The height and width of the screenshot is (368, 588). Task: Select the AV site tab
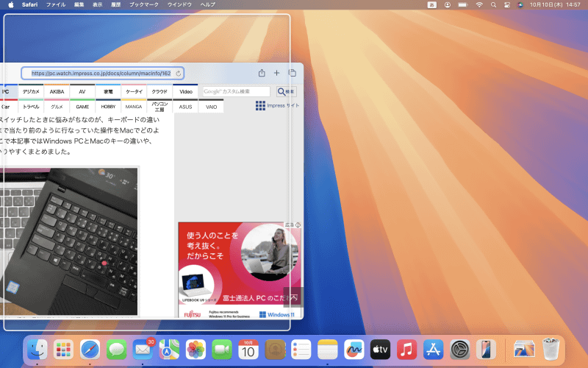coord(82,91)
